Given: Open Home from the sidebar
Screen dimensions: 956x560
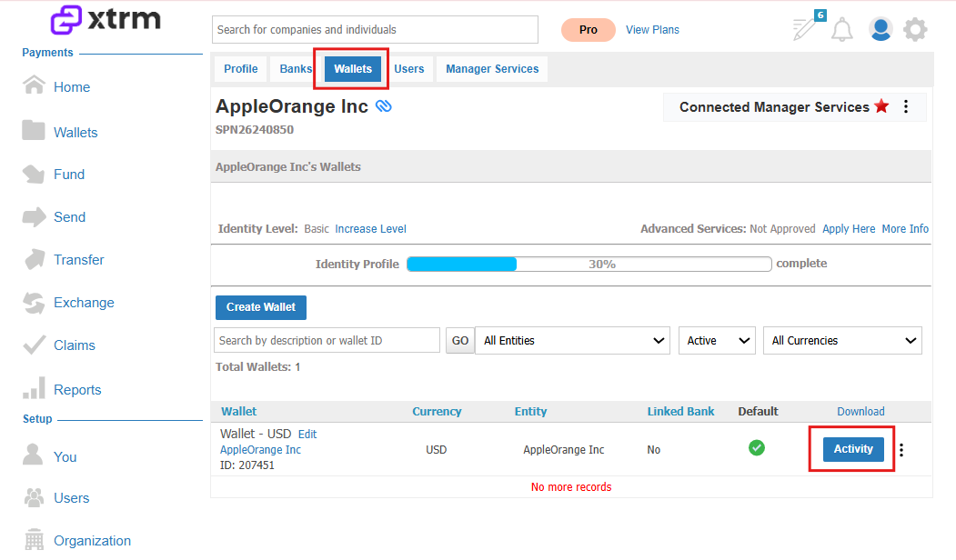Looking at the screenshot, I should click(x=71, y=87).
